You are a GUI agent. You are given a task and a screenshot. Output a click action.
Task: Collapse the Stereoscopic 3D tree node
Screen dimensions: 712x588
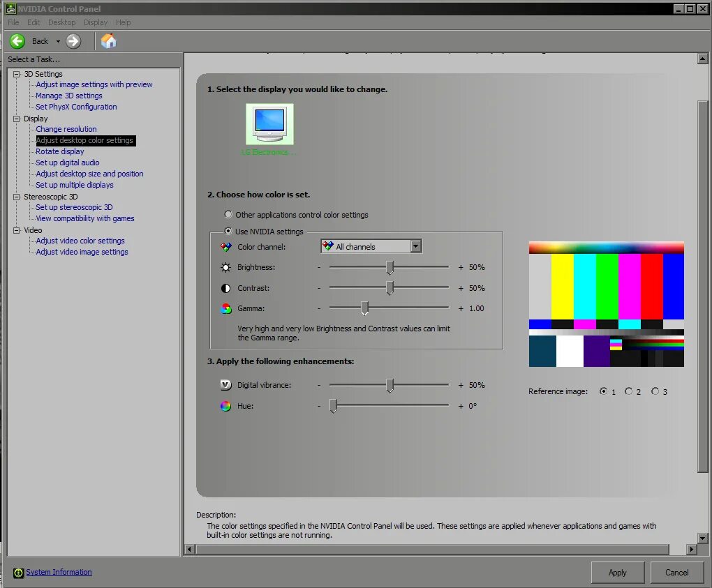[17, 197]
